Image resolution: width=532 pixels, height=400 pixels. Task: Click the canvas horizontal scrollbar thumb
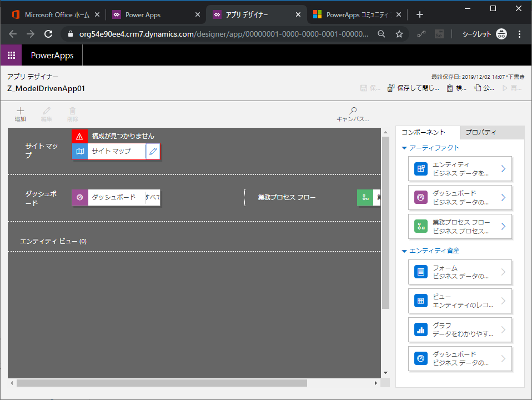click(162, 383)
